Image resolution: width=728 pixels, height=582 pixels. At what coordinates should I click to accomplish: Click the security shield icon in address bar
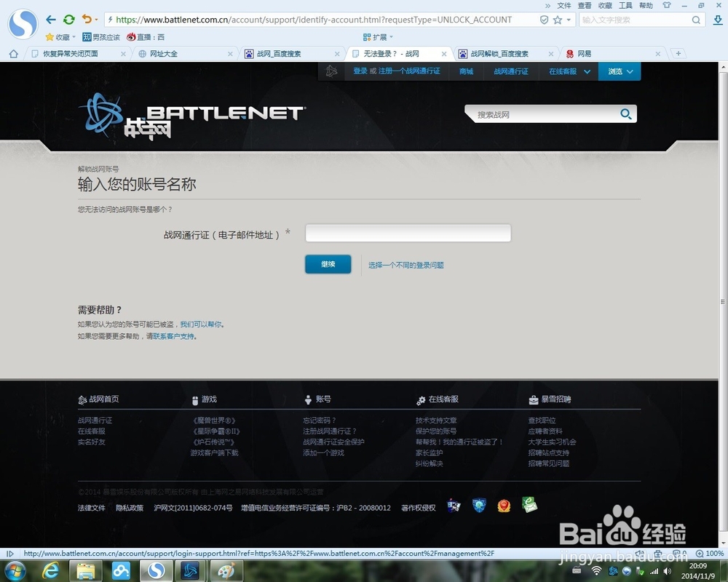point(544,20)
